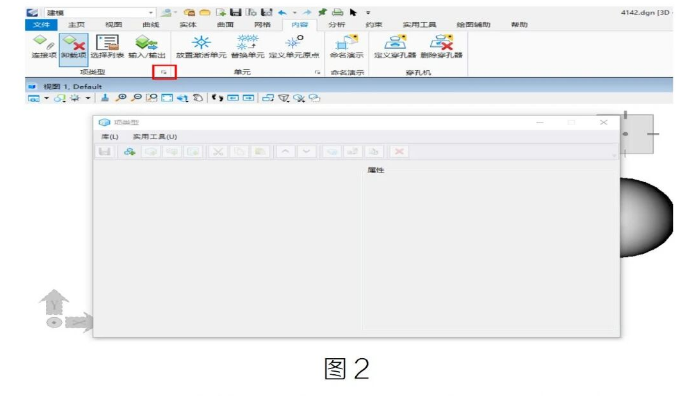Switch to the 实体 Solids ribbon tab
The height and width of the screenshot is (396, 697).
[188, 25]
